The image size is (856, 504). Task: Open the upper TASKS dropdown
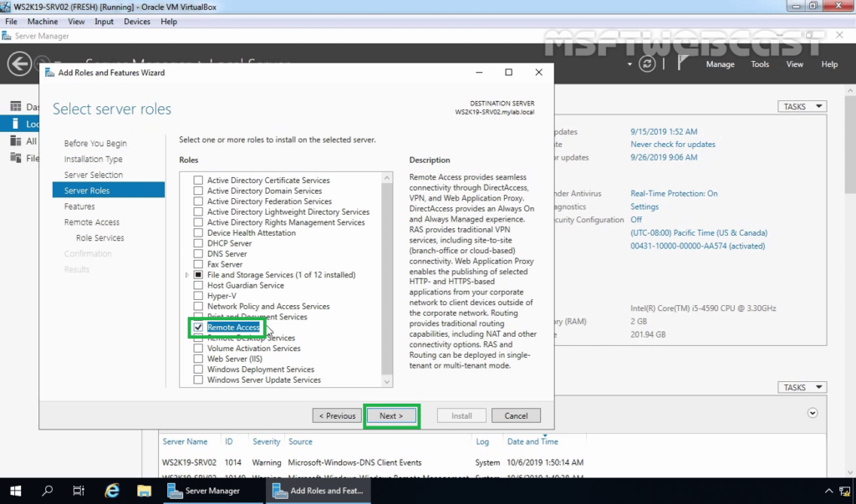click(x=802, y=106)
